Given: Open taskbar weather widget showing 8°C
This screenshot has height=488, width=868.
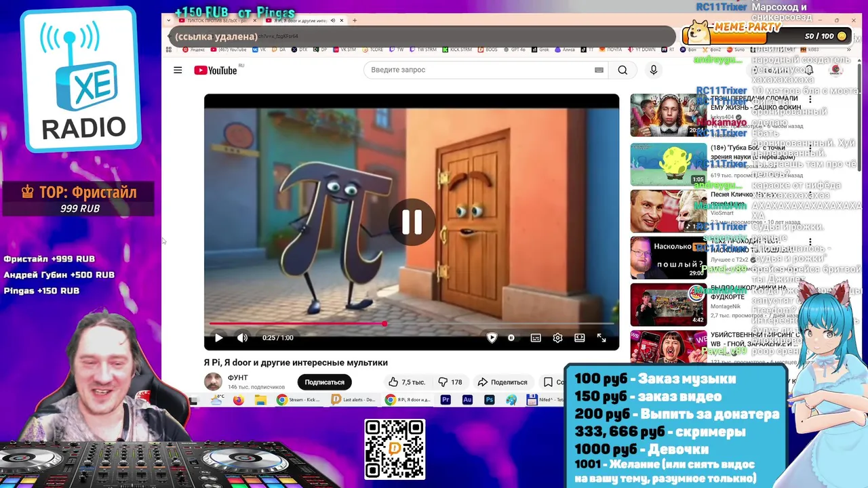Looking at the screenshot, I should [216, 400].
